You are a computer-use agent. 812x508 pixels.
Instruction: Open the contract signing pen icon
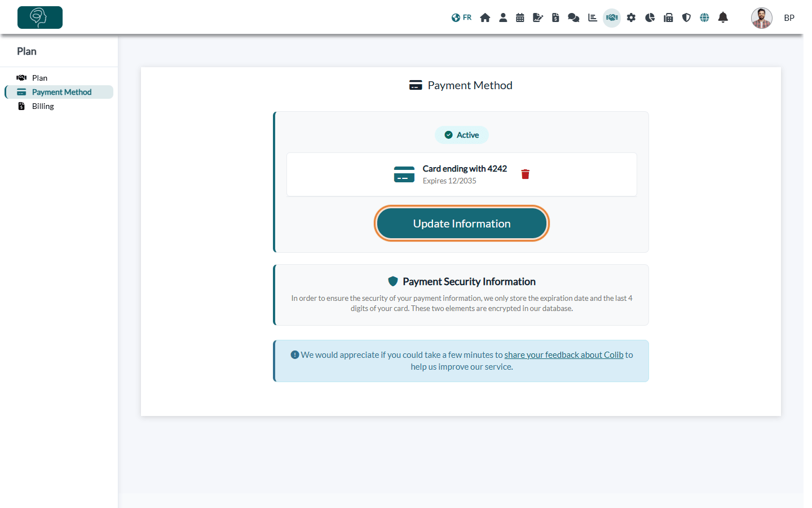click(x=538, y=17)
